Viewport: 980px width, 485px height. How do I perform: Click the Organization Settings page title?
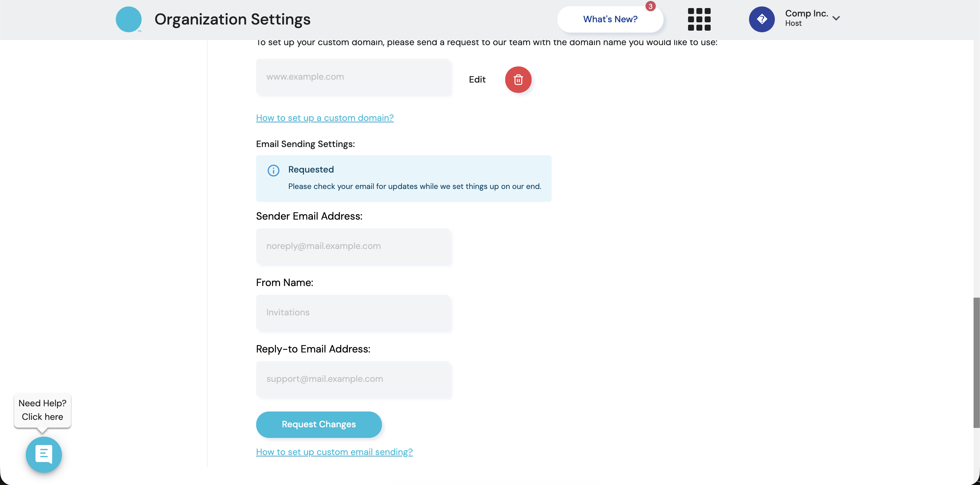232,19
